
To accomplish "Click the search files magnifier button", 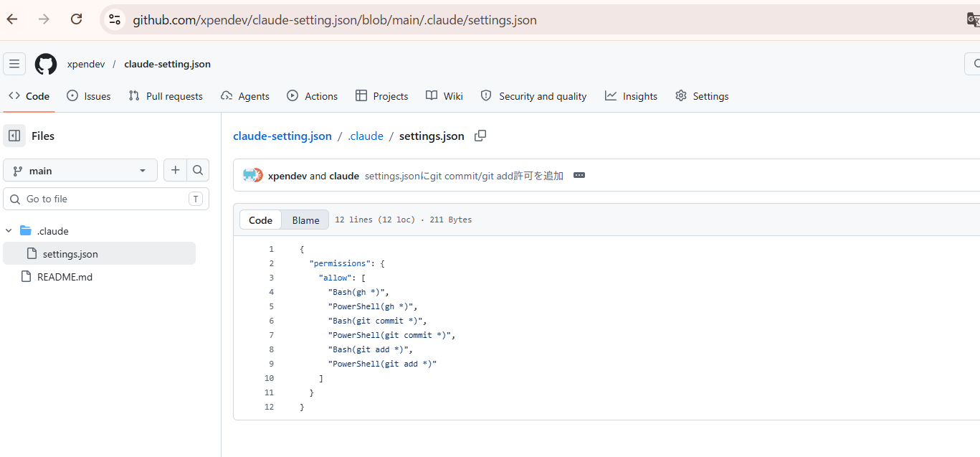I will tap(198, 171).
